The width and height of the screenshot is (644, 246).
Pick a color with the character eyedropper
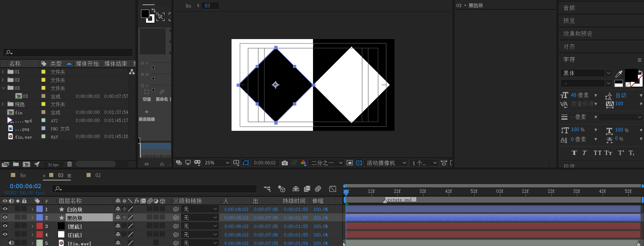pyautogui.click(x=619, y=74)
